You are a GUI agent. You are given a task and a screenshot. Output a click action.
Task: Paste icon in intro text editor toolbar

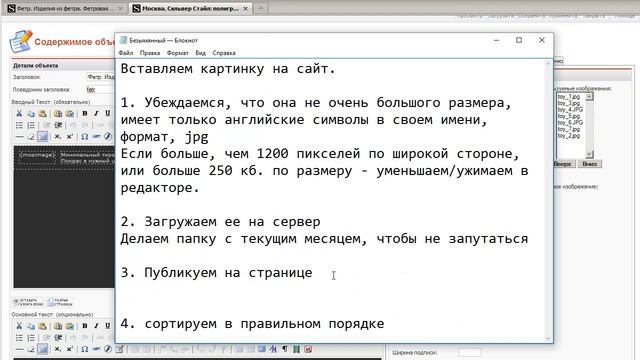42,113
